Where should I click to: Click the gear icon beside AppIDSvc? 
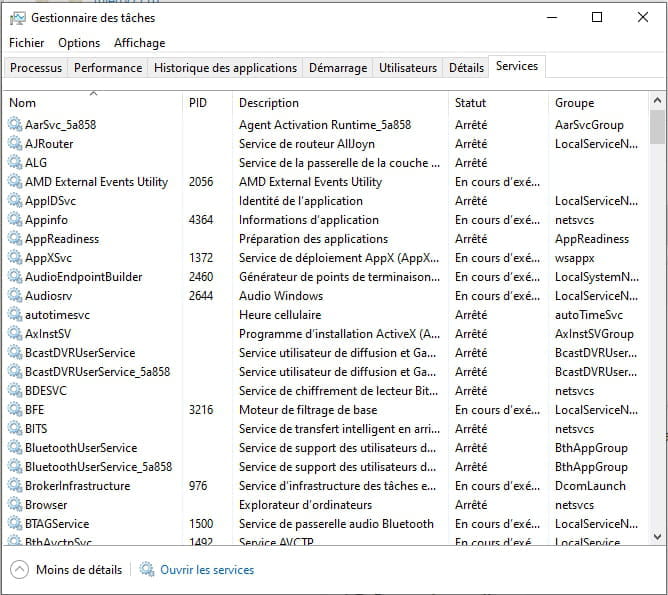(x=15, y=200)
